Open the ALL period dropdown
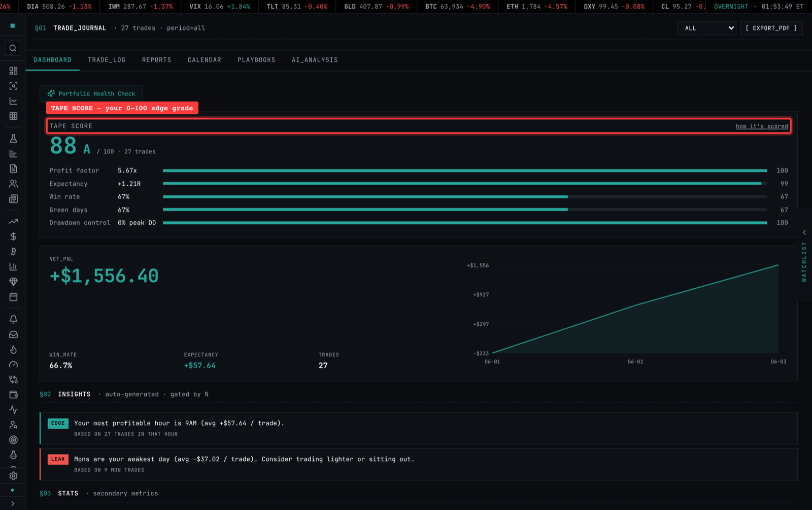812x510 pixels. [x=706, y=28]
